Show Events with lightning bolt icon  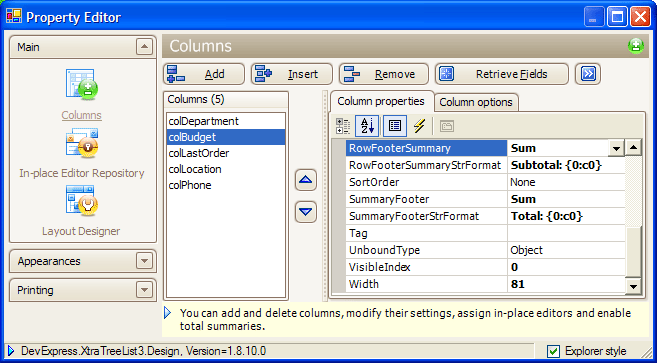[x=419, y=126]
